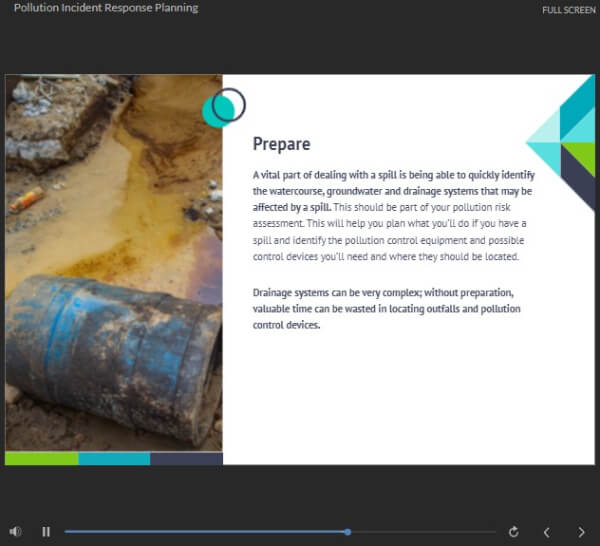This screenshot has width=600, height=546.
Task: Click the progress bar playhead handle
Action: pyautogui.click(x=347, y=532)
